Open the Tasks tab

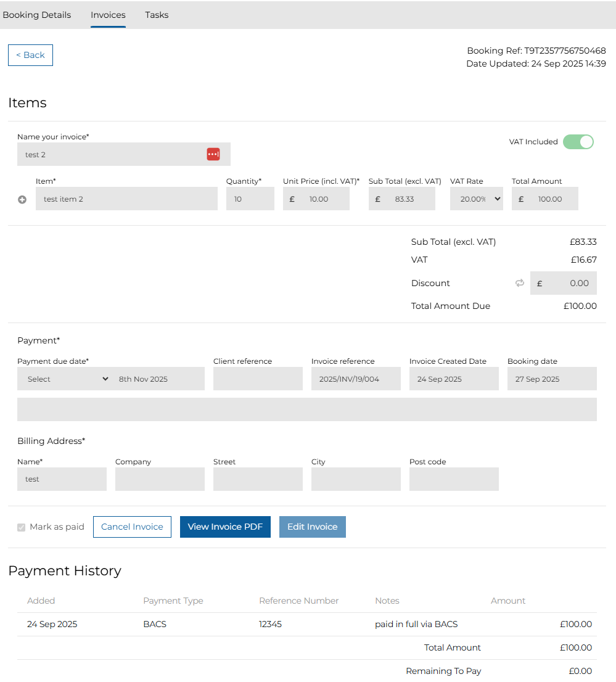[157, 15]
